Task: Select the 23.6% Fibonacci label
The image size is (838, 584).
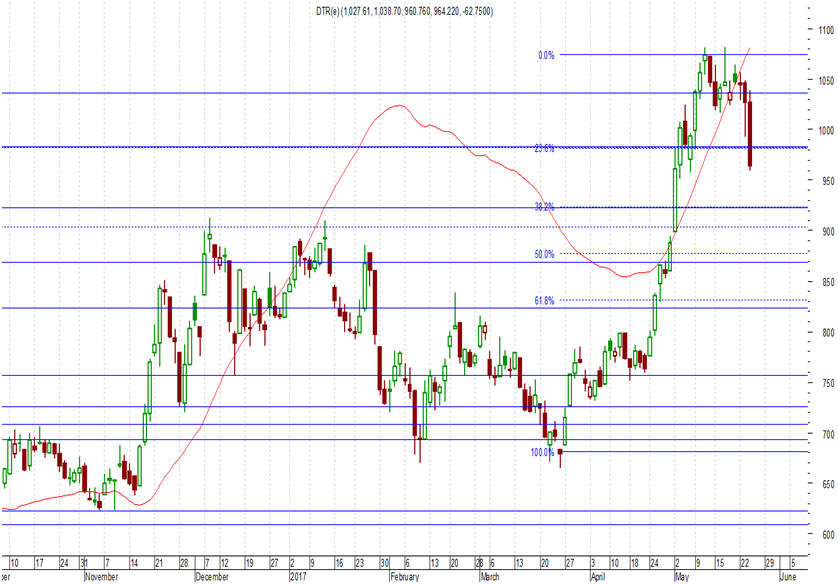Action: coord(544,149)
